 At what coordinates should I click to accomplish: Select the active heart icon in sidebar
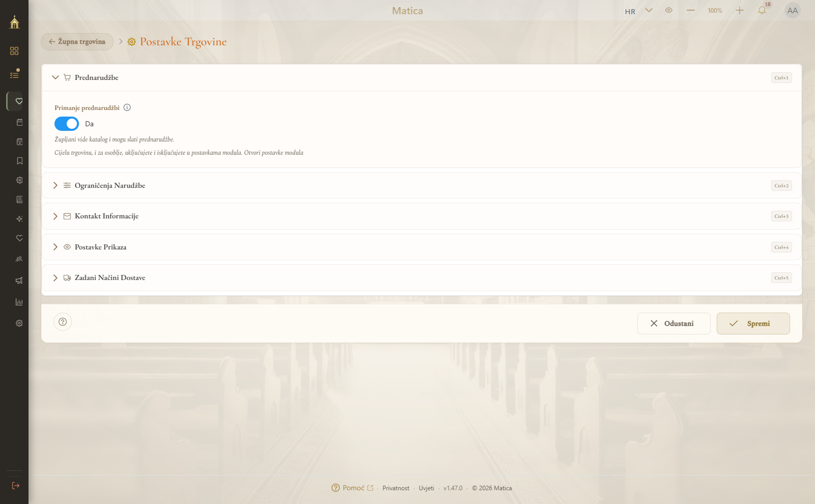pyautogui.click(x=19, y=101)
